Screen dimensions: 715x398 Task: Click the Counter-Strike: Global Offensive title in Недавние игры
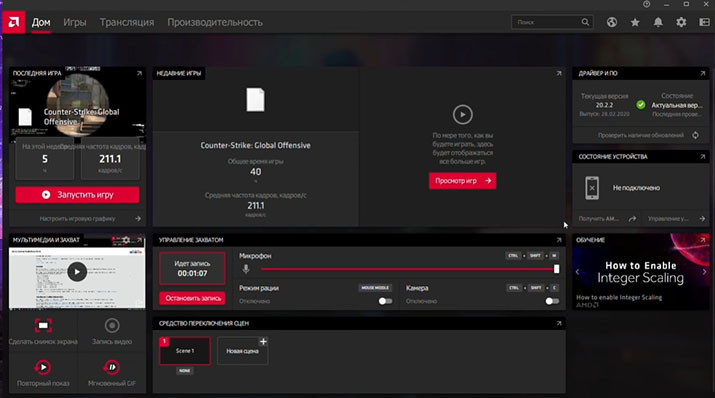point(255,145)
